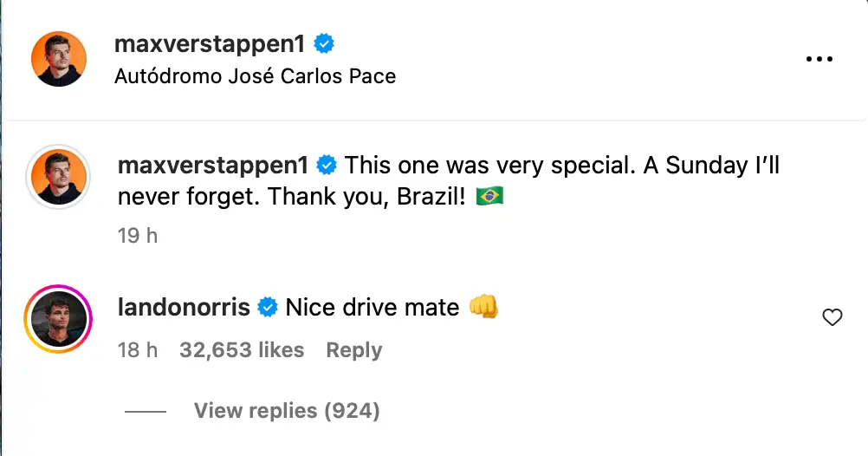Open the maxverstappen1 profile picture in the header
This screenshot has height=456, width=868.
click(x=58, y=59)
